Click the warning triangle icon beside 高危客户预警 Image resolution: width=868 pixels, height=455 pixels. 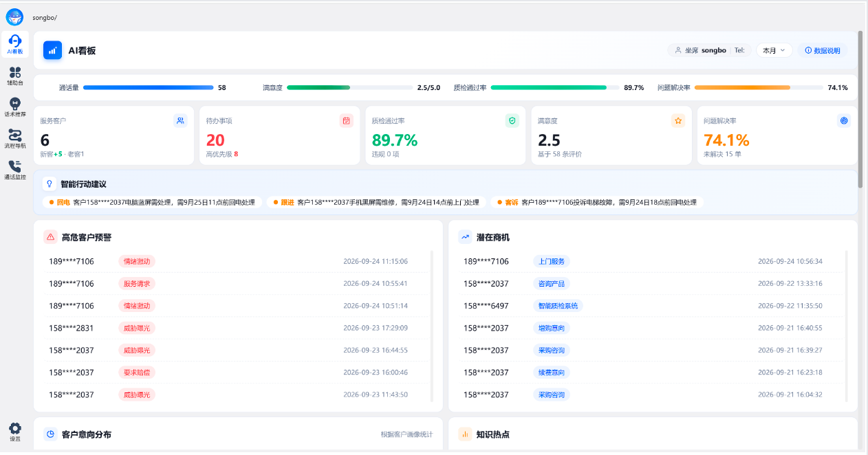(x=50, y=237)
